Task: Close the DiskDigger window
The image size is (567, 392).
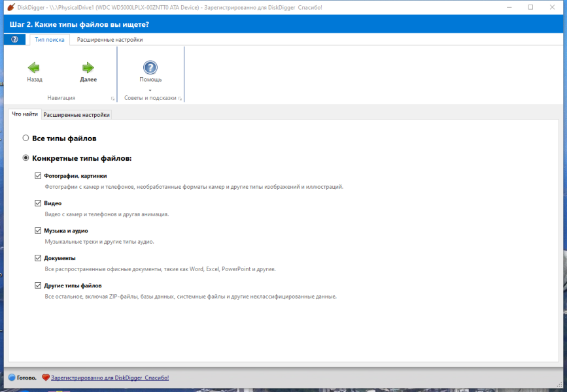Action: tap(552, 7)
